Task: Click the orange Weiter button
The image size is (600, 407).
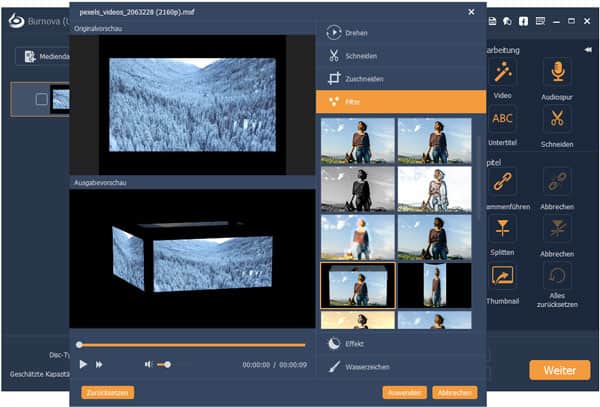Action: coord(559,371)
